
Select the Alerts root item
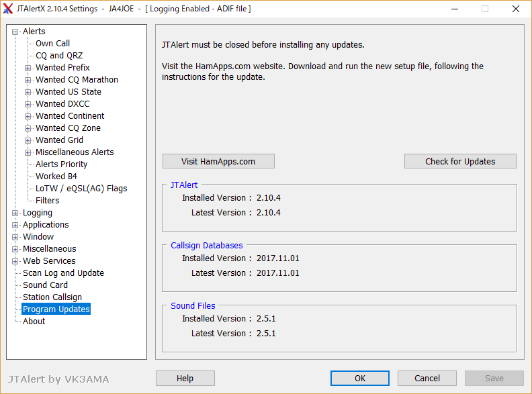point(34,31)
